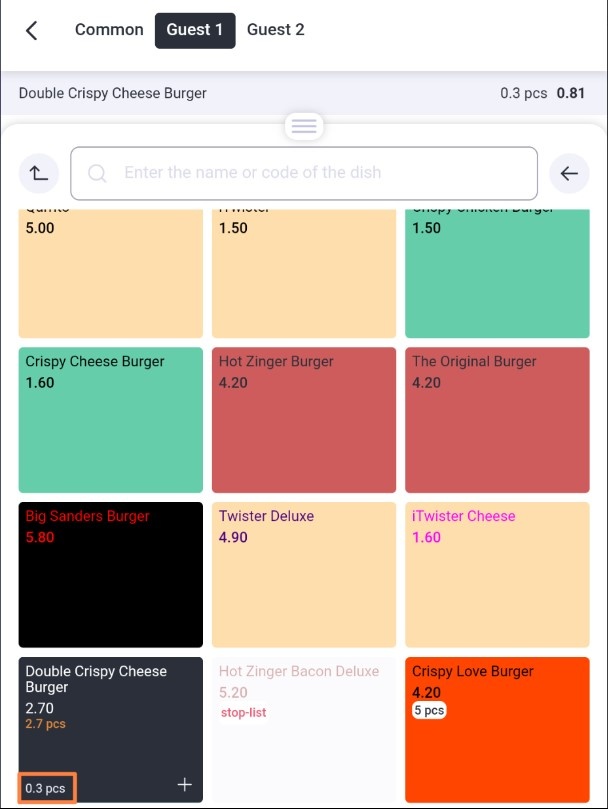The width and height of the screenshot is (608, 809).
Task: Switch to the Common tab
Action: click(x=109, y=30)
